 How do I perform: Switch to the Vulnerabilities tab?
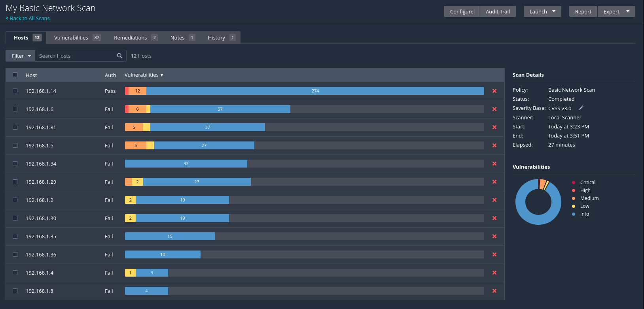click(77, 38)
